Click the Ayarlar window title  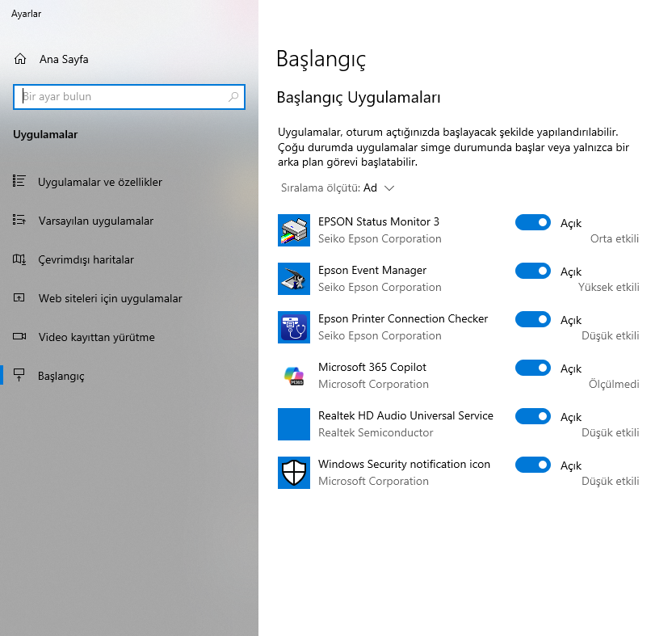(26, 14)
